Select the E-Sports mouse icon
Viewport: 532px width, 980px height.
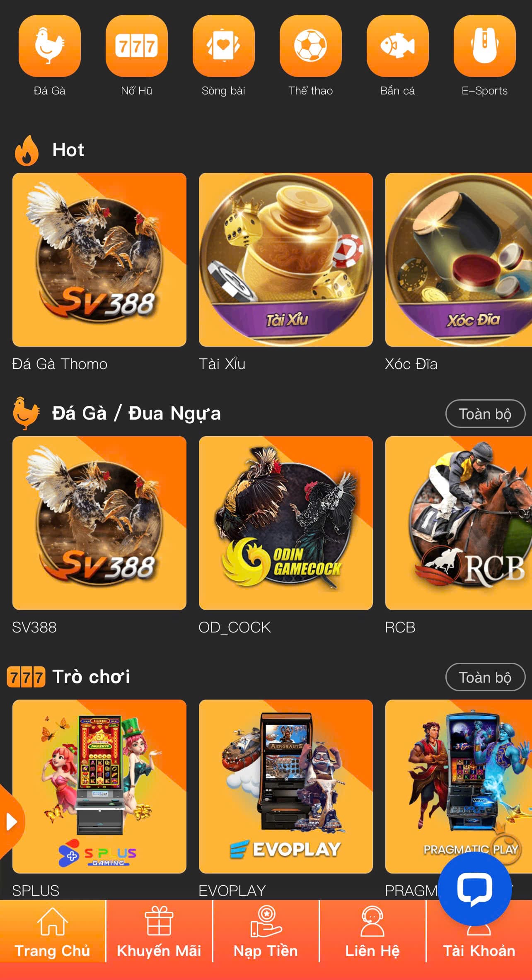click(485, 46)
